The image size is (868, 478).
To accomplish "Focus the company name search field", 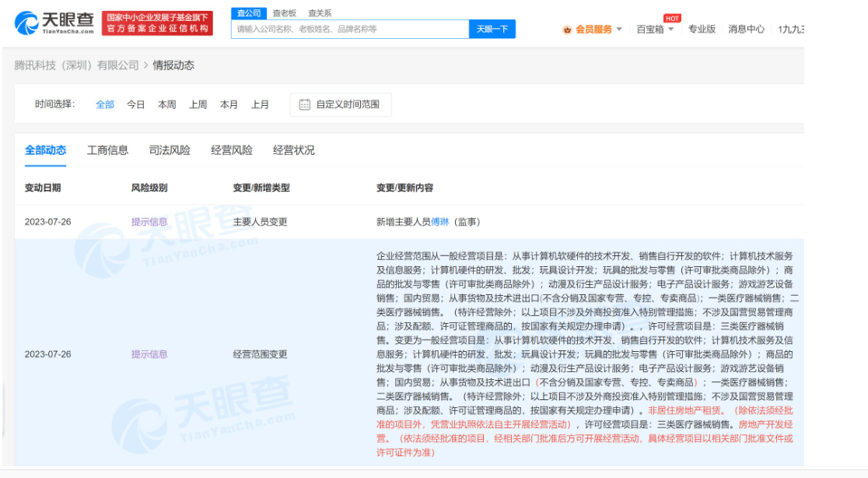I will 350,29.
